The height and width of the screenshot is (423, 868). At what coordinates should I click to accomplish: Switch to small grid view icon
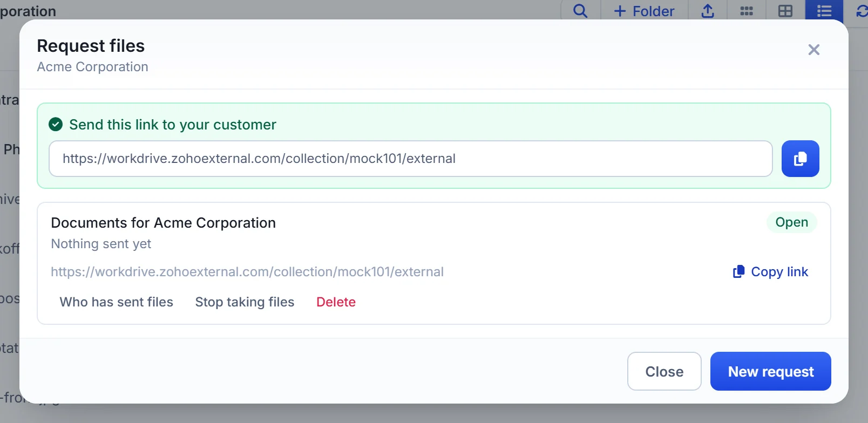[747, 11]
